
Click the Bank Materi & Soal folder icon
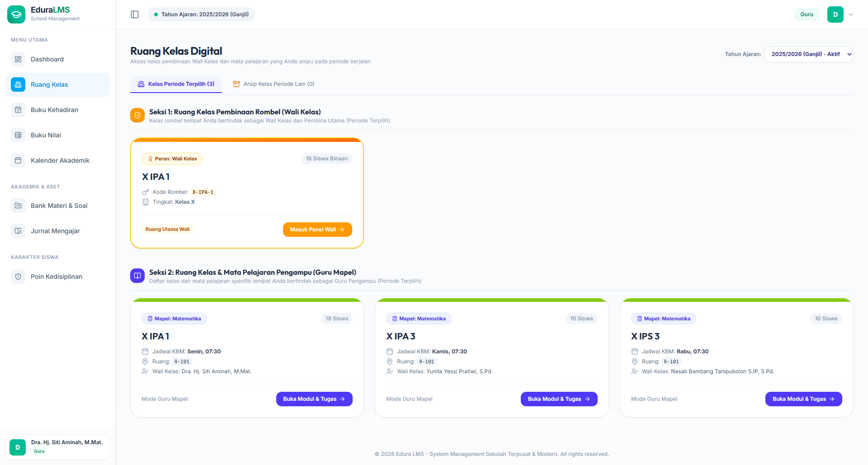tap(18, 206)
